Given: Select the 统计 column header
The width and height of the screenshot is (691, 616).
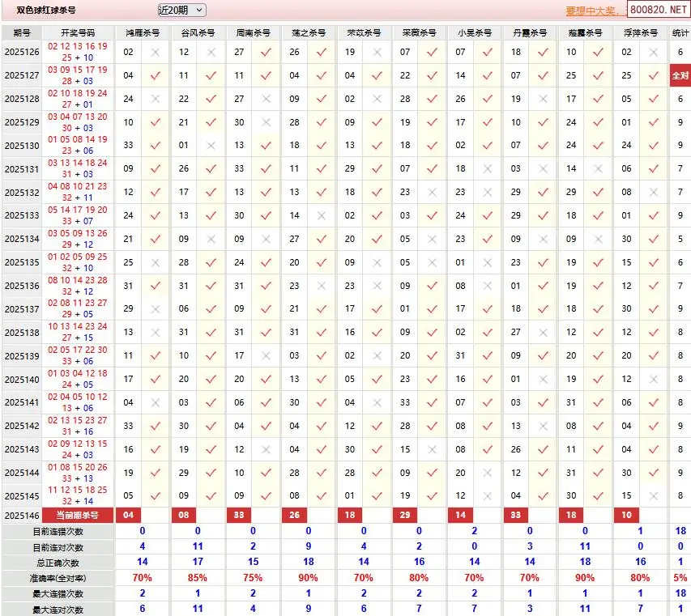Looking at the screenshot, I should pyautogui.click(x=680, y=32).
